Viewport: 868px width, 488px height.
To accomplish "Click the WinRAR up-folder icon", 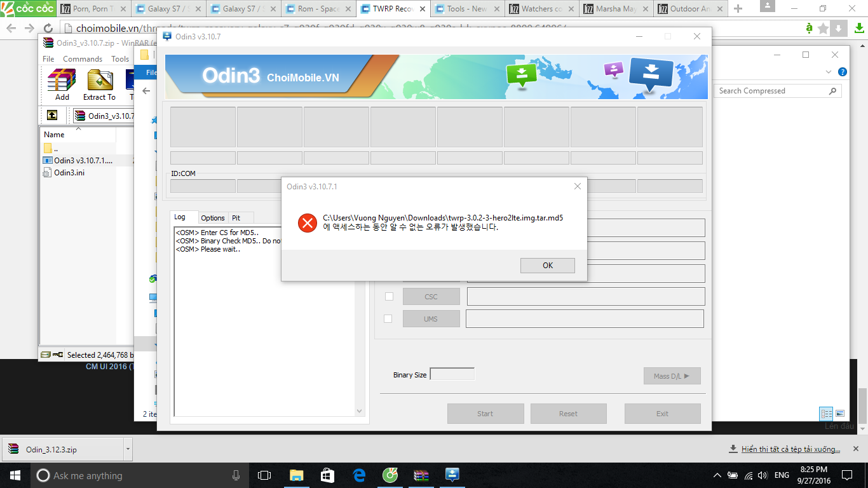I will coord(52,115).
